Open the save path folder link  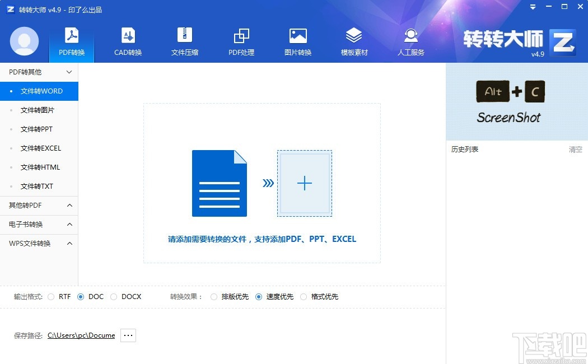81,335
